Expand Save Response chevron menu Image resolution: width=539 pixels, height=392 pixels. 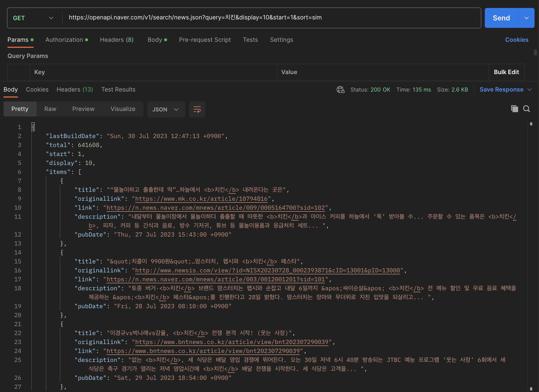pyautogui.click(x=530, y=90)
